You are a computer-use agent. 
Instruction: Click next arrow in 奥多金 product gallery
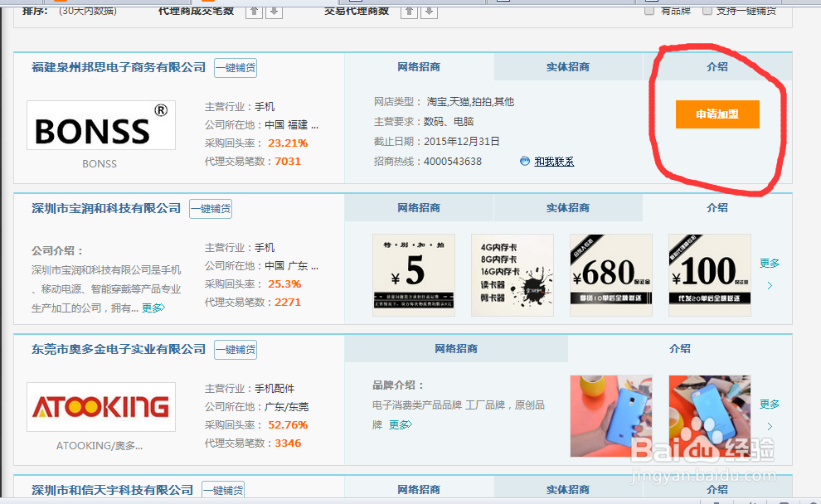[x=770, y=427]
